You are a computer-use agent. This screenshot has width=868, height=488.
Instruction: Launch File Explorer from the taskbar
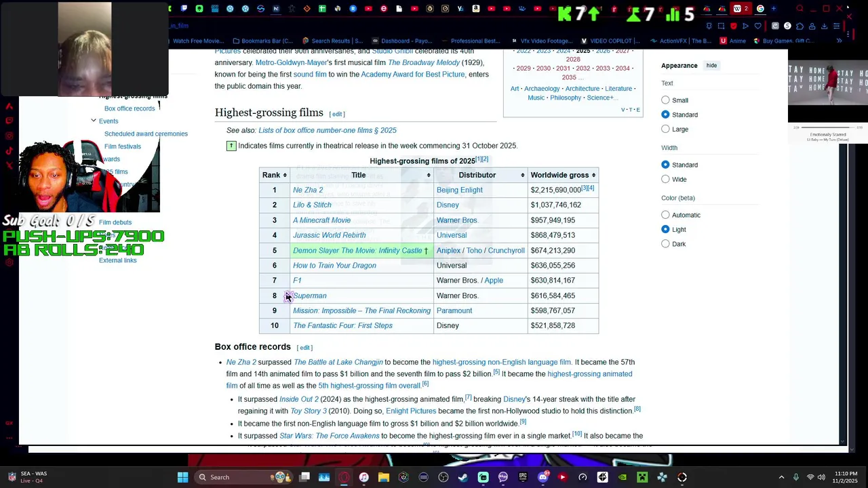(x=384, y=477)
